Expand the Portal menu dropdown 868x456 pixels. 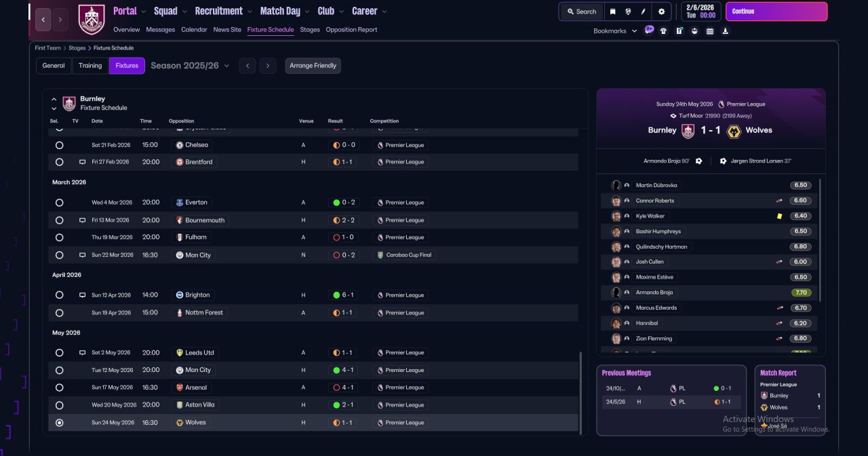click(143, 12)
